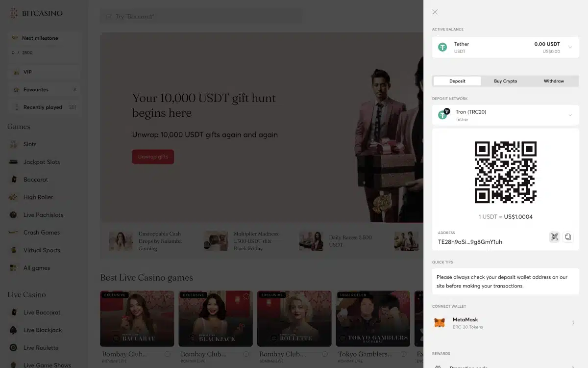Screen dimensions: 588x368
Task: Favourite the Bombay Club Blackjack game star
Action: [246, 296]
